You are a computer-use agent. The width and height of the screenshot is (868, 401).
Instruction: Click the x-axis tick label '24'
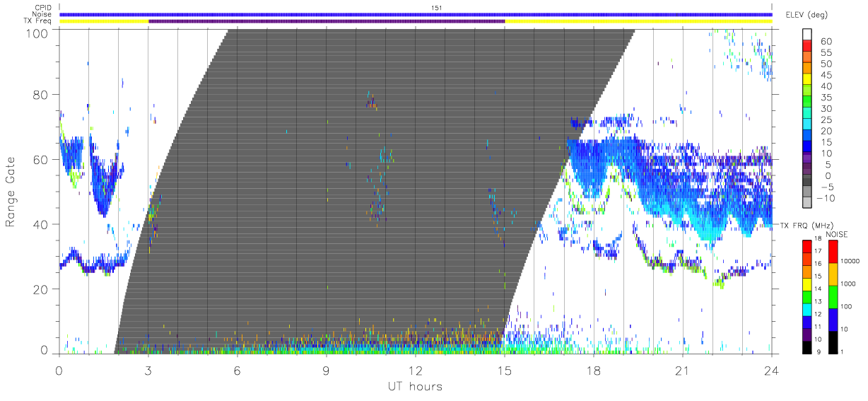[771, 370]
